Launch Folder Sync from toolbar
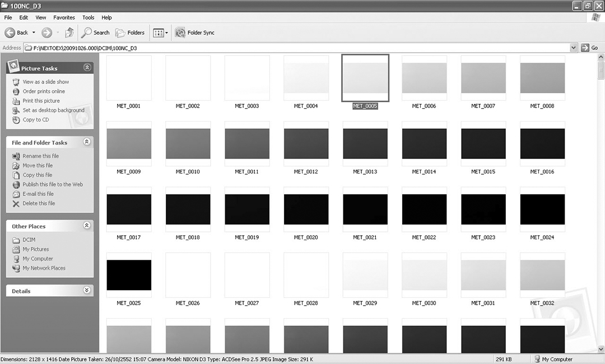605x364 pixels. click(x=195, y=32)
